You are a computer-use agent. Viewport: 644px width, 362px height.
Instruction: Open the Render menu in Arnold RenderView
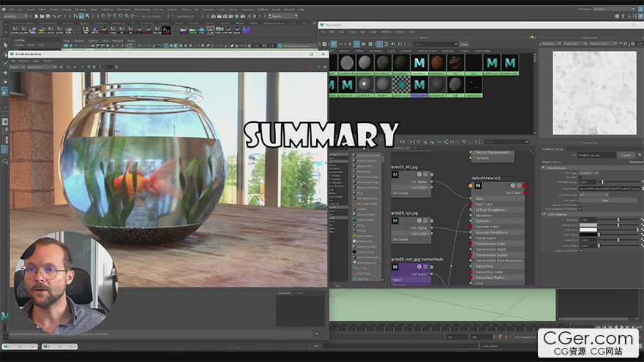pyautogui.click(x=47, y=61)
